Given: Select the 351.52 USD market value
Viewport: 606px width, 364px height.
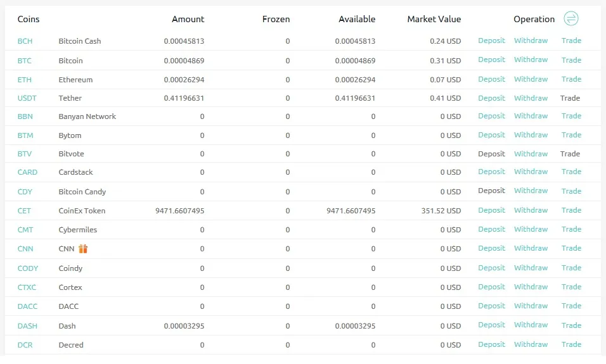Looking at the screenshot, I should point(441,211).
